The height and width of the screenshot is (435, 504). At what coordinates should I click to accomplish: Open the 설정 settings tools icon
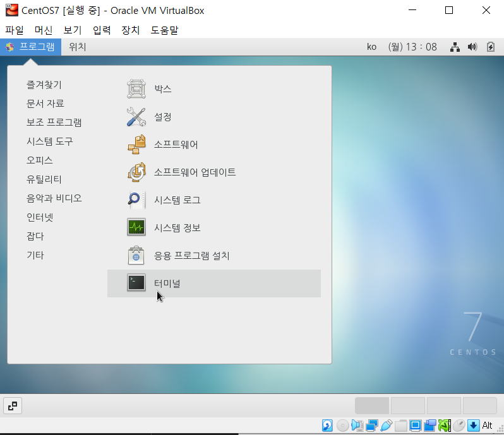pos(136,117)
